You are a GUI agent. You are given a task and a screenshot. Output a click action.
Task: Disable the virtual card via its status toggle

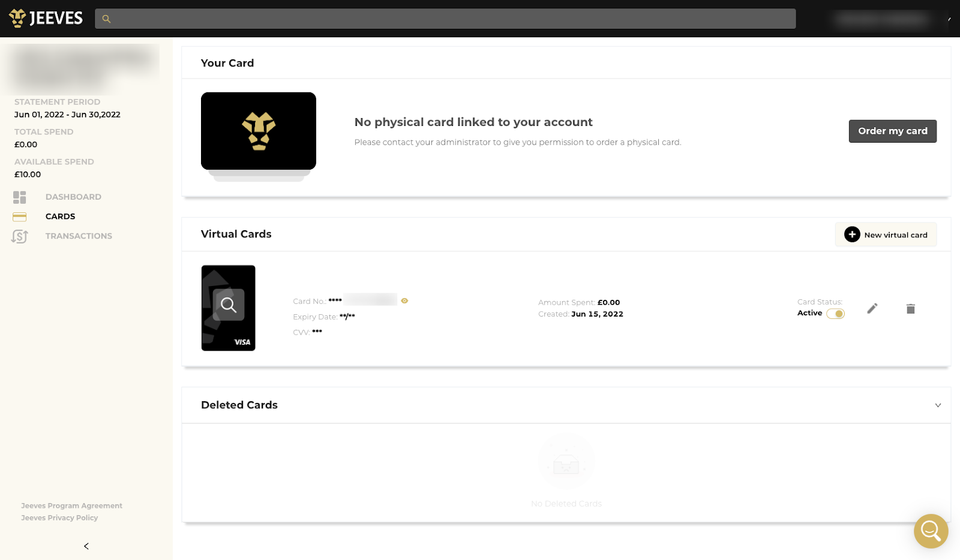836,313
